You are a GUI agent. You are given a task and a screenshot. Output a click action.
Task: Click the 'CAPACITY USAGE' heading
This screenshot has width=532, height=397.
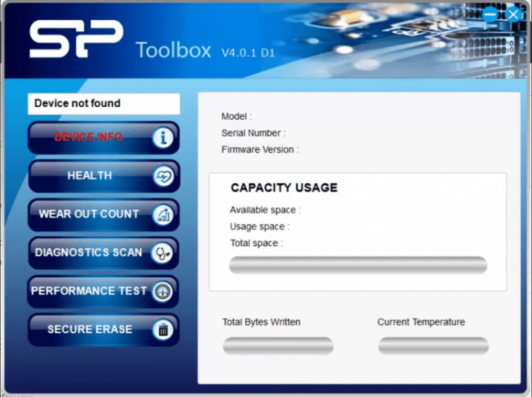[284, 187]
